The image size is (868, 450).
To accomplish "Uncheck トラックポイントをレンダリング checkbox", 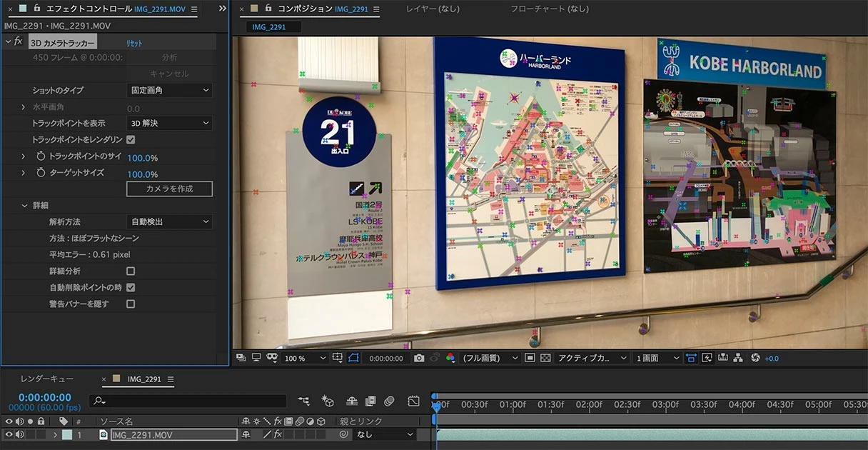I will 131,140.
